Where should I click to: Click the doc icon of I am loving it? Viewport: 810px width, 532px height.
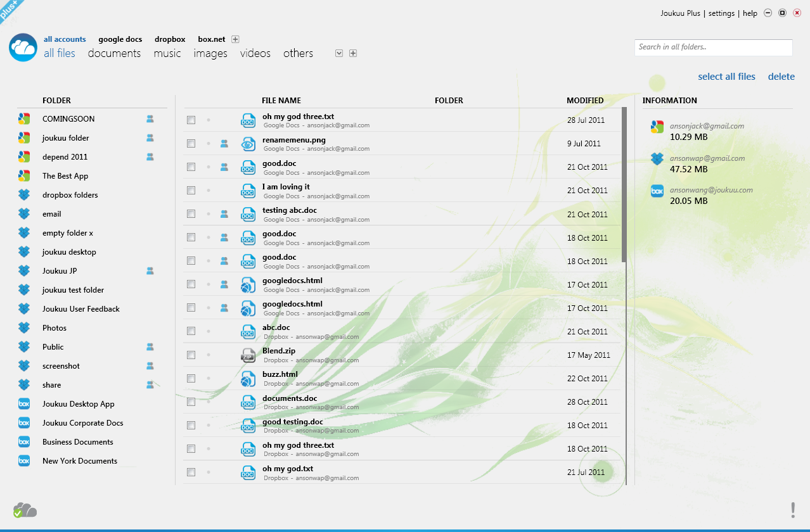pos(248,191)
